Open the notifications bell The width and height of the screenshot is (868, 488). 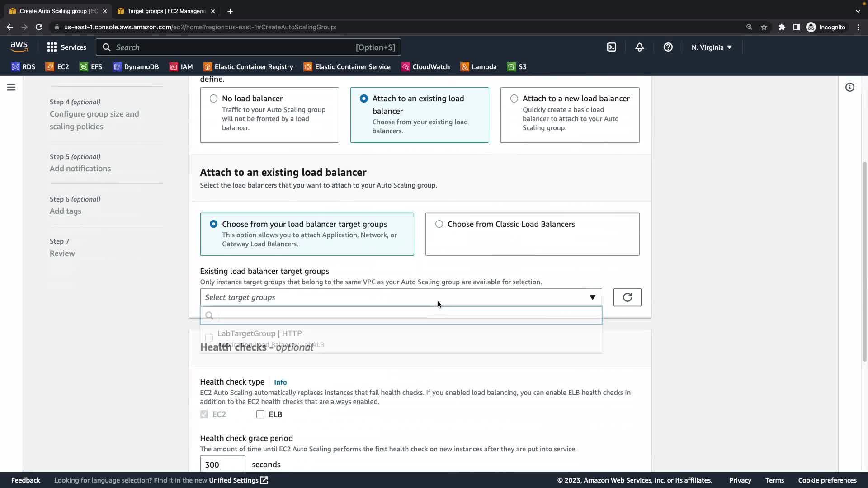[x=639, y=47]
